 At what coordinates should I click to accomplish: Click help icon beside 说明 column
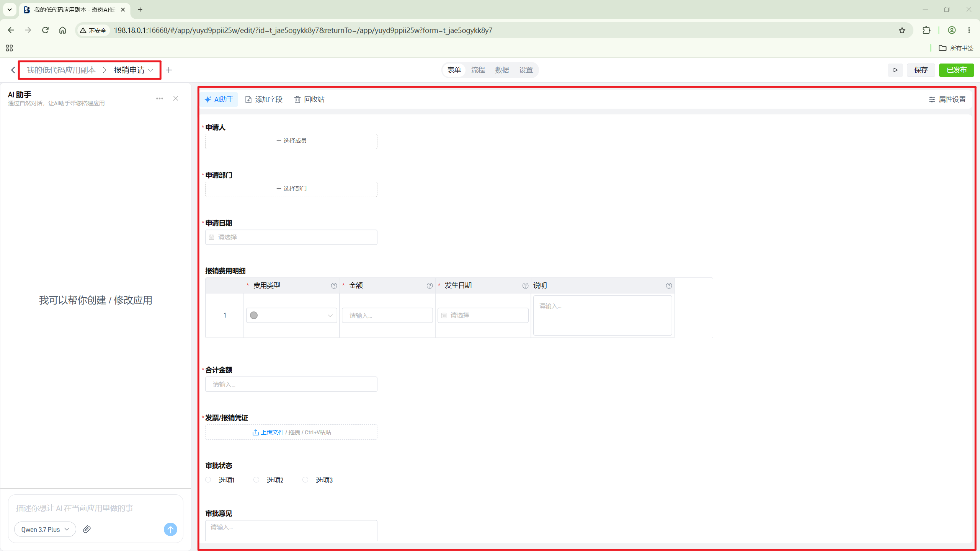(x=669, y=286)
